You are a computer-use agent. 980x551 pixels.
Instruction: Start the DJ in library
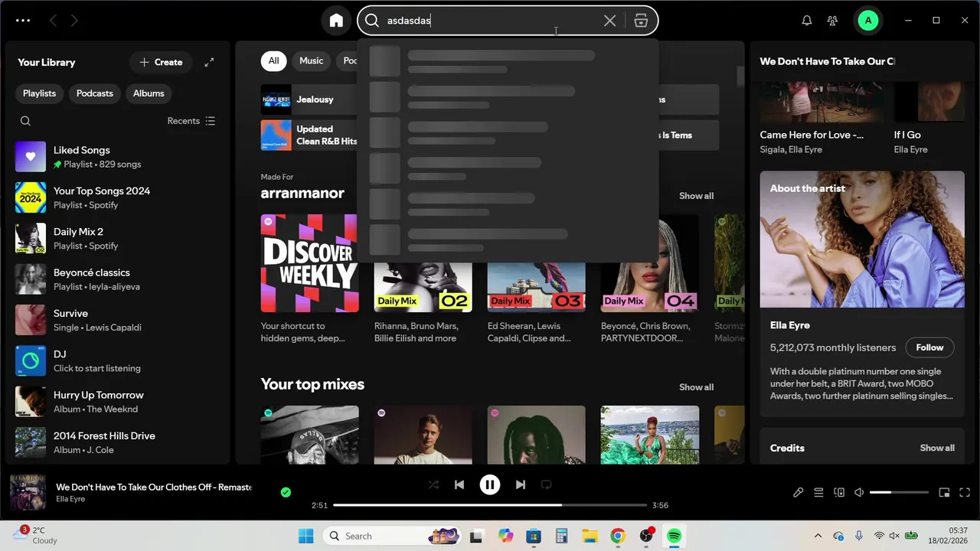point(118,360)
